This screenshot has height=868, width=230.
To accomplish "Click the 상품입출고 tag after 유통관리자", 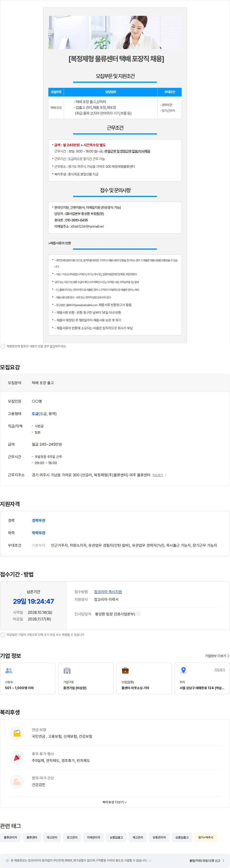I will (182, 837).
